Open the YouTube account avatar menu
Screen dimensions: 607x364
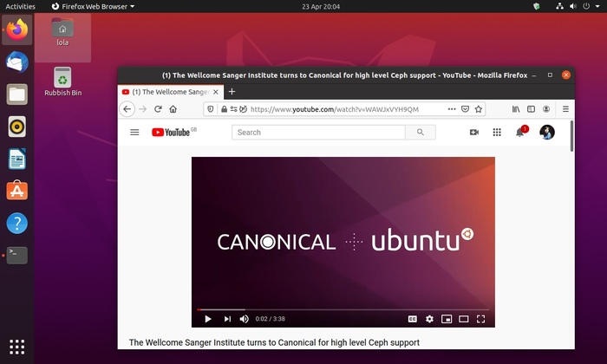546,133
